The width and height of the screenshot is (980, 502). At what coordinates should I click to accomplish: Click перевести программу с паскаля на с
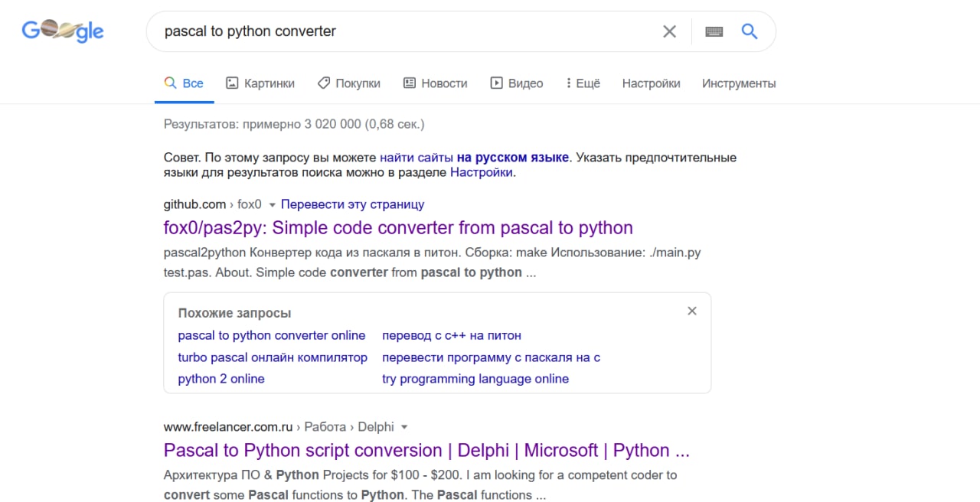click(x=491, y=357)
